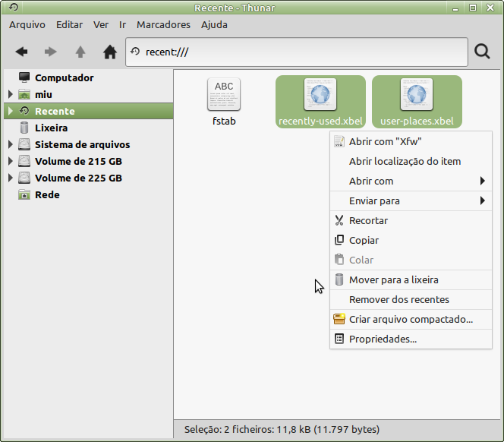Image resolution: width=504 pixels, height=442 pixels.
Task: Click the Recente clock icon in sidebar
Action: tap(24, 111)
